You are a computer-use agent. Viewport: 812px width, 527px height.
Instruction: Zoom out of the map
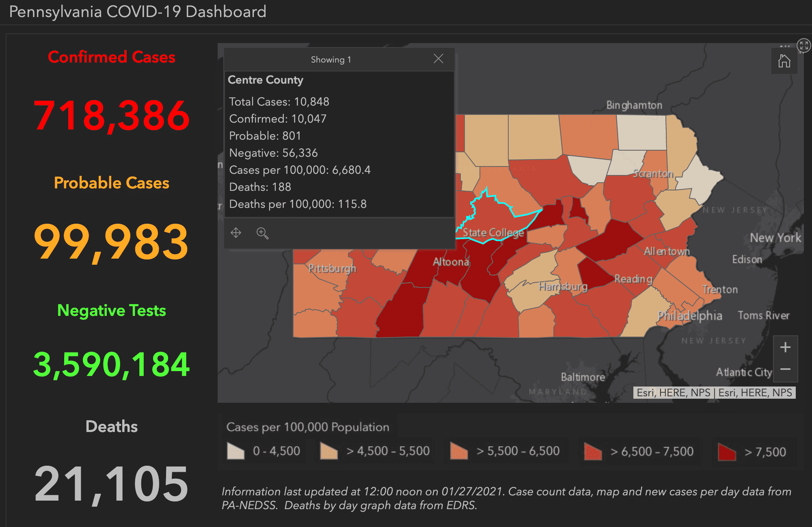tap(785, 369)
